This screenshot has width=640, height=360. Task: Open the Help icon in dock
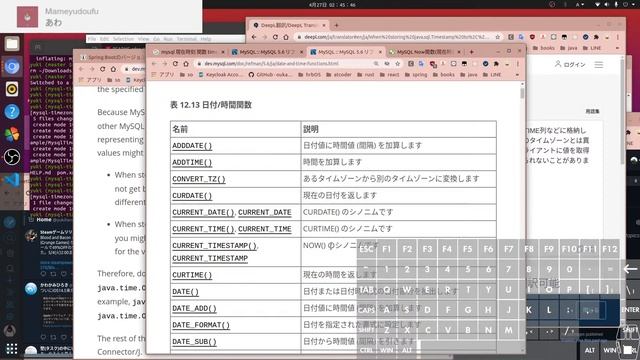tap(12, 111)
